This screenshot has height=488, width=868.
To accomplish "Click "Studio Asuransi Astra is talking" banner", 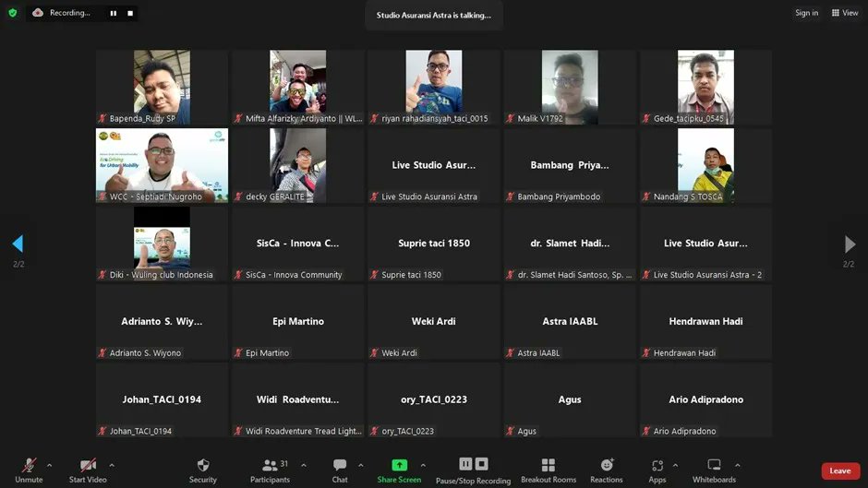I will (433, 15).
